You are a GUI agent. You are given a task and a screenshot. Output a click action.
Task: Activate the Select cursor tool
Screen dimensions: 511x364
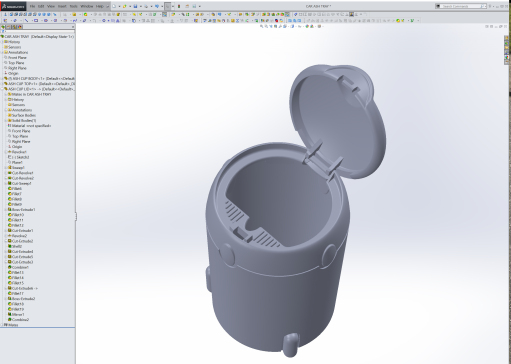pyautogui.click(x=168, y=6)
